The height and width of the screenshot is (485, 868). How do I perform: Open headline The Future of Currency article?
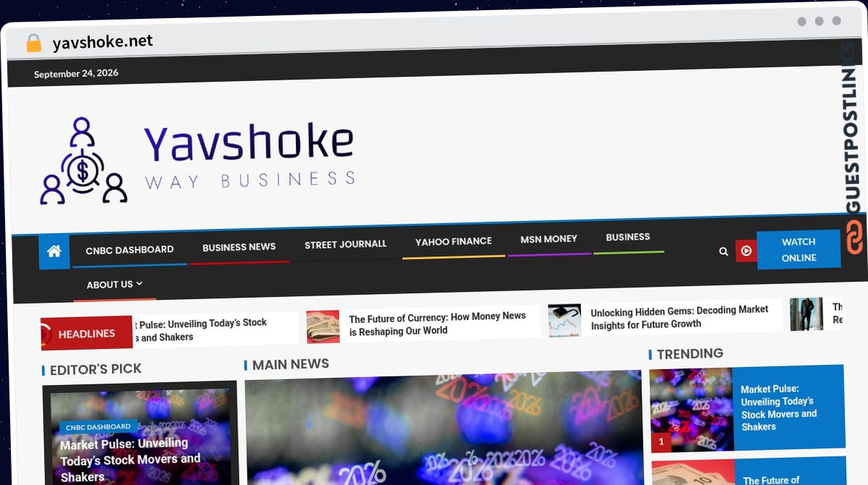pos(437,324)
